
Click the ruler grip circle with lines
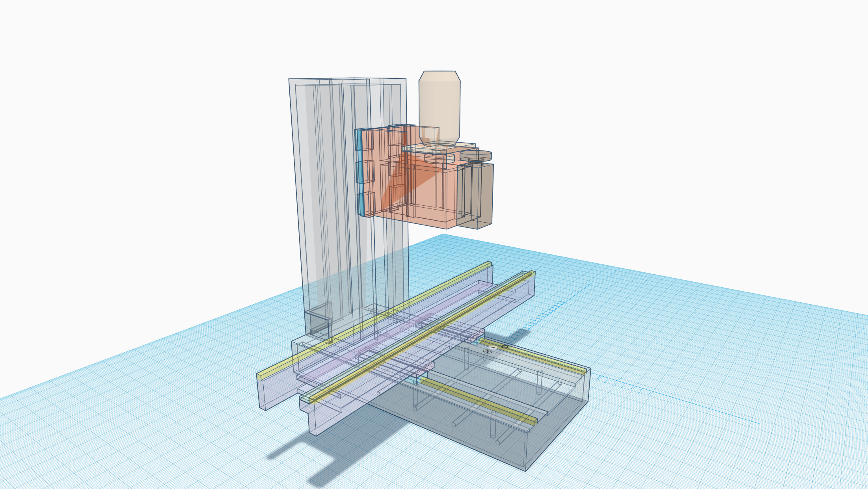487,351
